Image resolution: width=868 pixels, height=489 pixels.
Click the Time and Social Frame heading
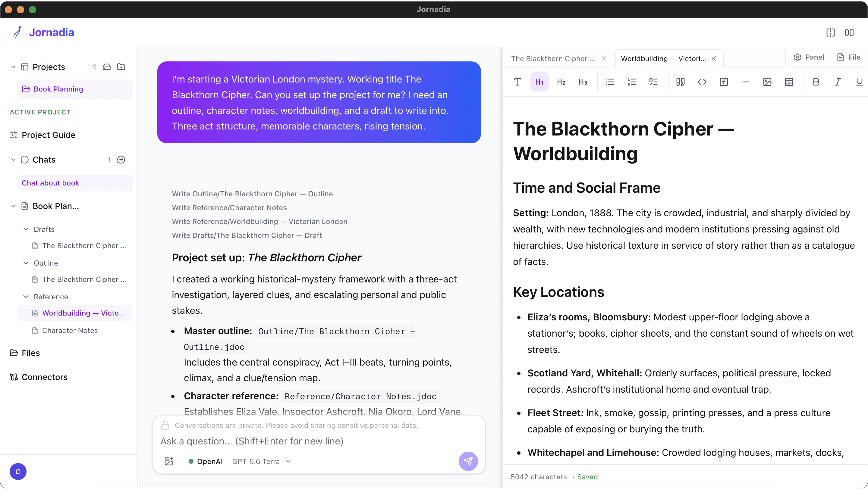(587, 188)
